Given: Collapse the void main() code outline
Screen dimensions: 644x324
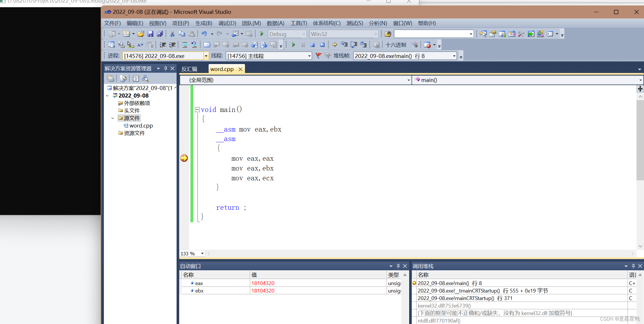Looking at the screenshot, I should [197, 109].
